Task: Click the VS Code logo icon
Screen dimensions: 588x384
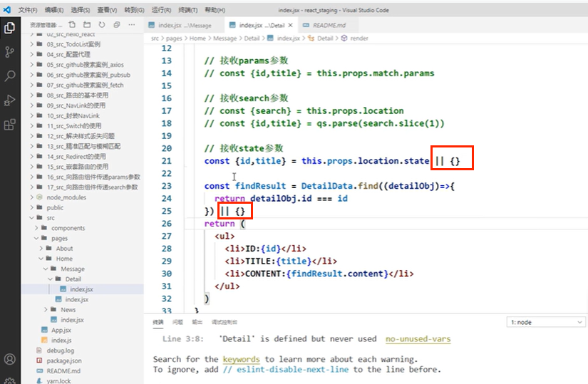Action: click(x=7, y=10)
